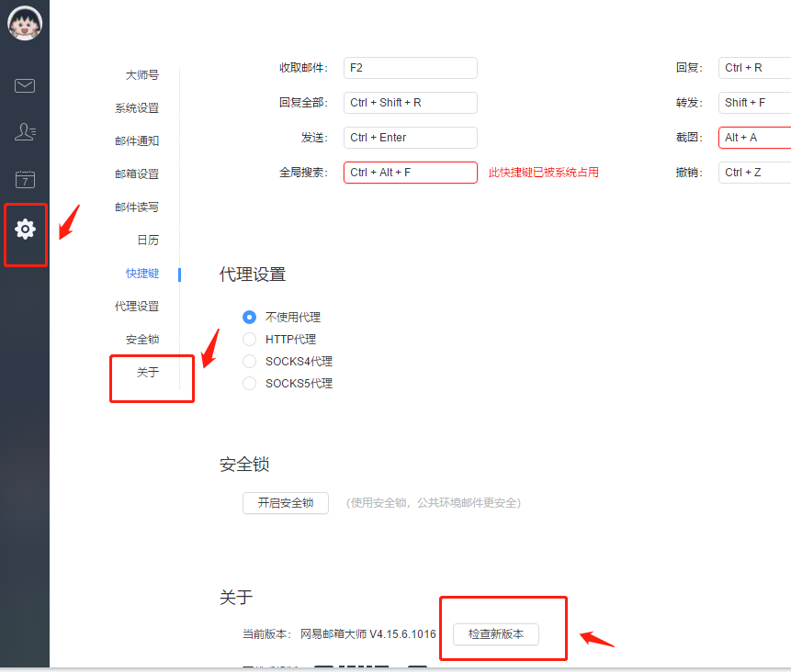Open settings via the gear icon
Screen dimensions: 791x672
25,229
